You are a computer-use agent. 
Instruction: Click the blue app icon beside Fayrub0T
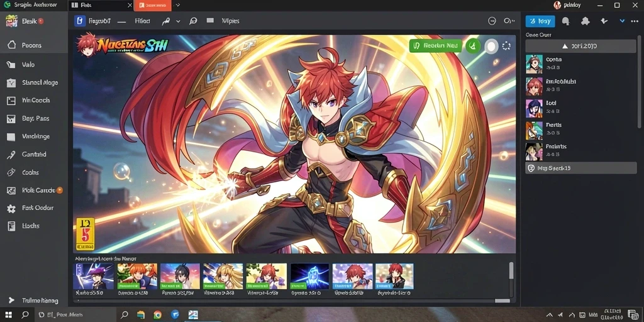80,21
